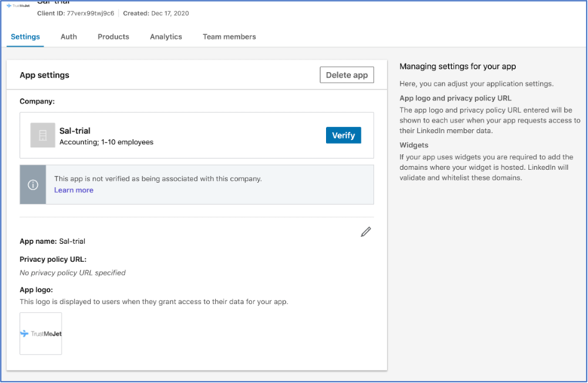The height and width of the screenshot is (383, 588).
Task: Click the Company: label
Action: click(x=37, y=101)
